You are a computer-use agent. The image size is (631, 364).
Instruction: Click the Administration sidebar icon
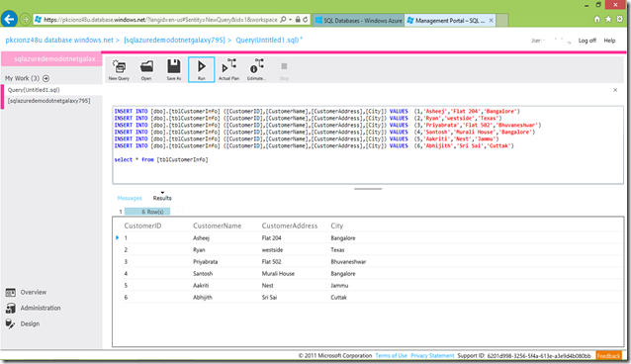point(11,308)
